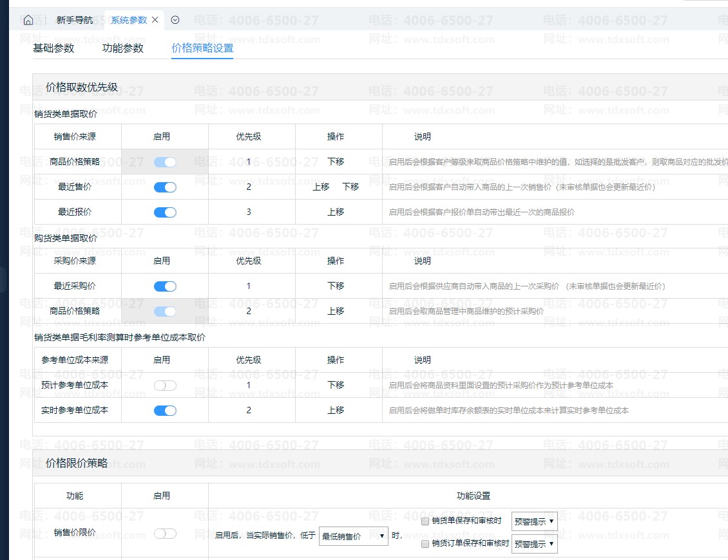Viewport: 728px width, 560px height.
Task: Open 预警提示 dropdown for 销货单
Action: click(534, 521)
